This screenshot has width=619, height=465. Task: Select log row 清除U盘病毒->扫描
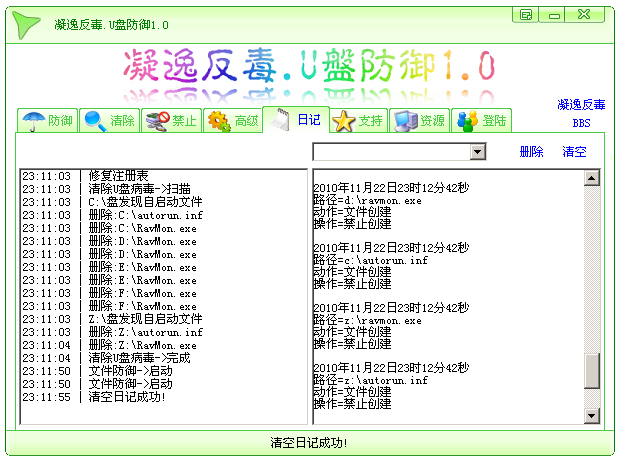[164, 189]
